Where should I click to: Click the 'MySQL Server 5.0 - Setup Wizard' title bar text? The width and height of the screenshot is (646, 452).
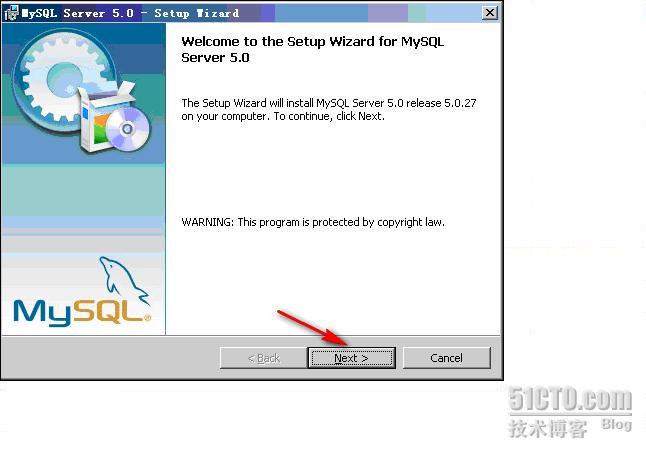pyautogui.click(x=130, y=13)
